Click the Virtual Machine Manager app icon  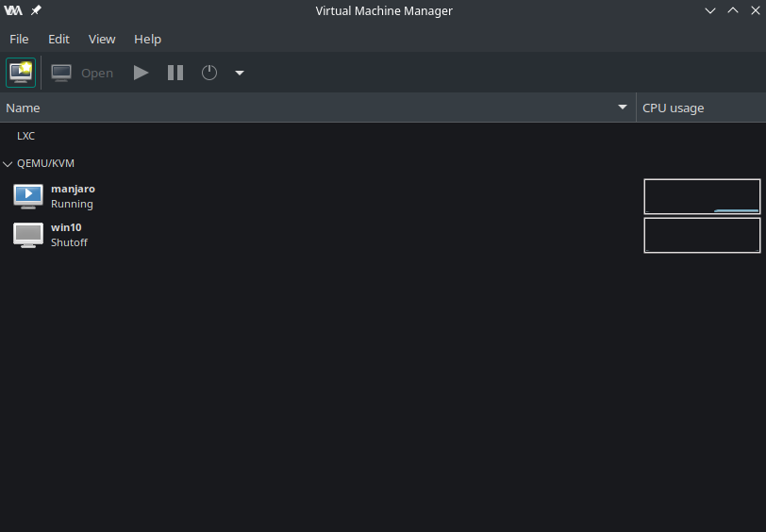13,10
